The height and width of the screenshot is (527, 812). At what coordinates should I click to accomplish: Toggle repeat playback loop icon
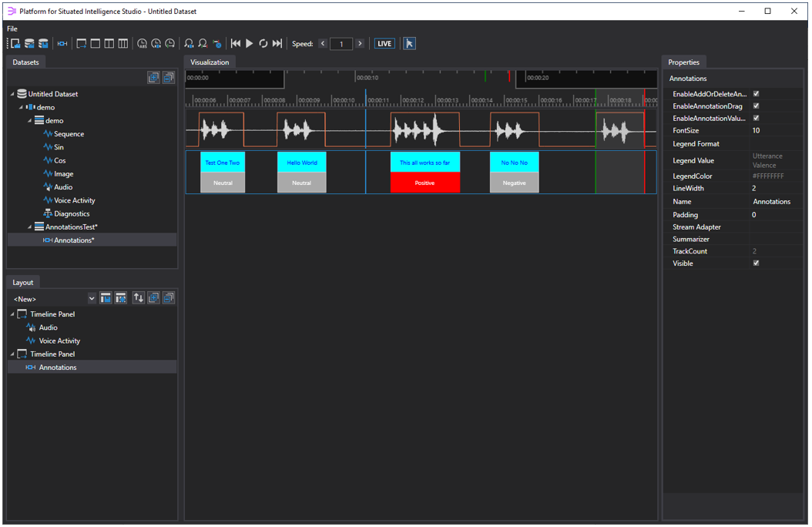click(263, 44)
